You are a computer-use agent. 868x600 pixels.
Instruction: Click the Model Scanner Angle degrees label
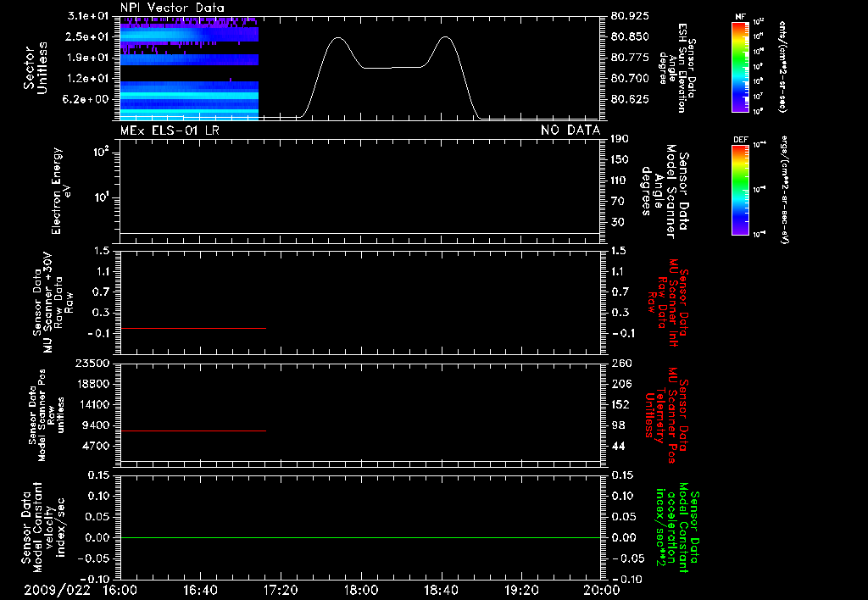665,192
